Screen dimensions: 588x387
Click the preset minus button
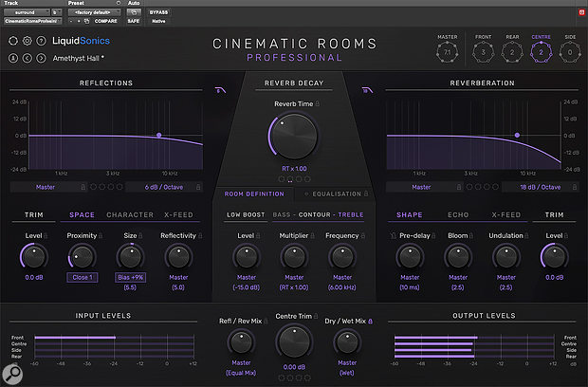[71, 22]
